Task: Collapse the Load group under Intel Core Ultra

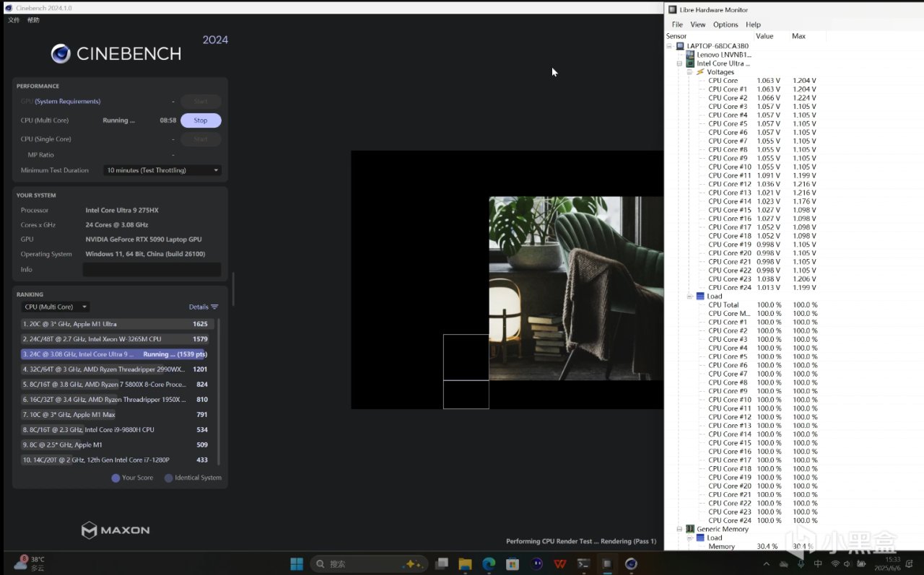Action: click(689, 297)
